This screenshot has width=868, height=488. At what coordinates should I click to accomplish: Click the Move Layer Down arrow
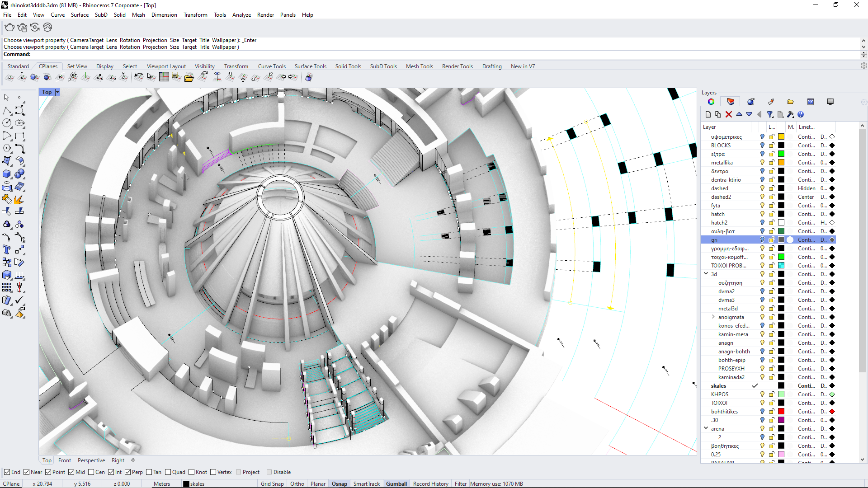[749, 114]
